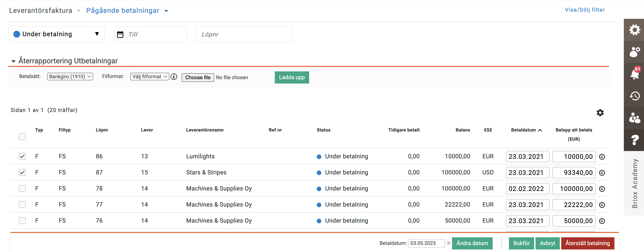Screen dimensions: 644x252
Task: Check the checkbox for Löpnr 78 row
Action: point(22,188)
